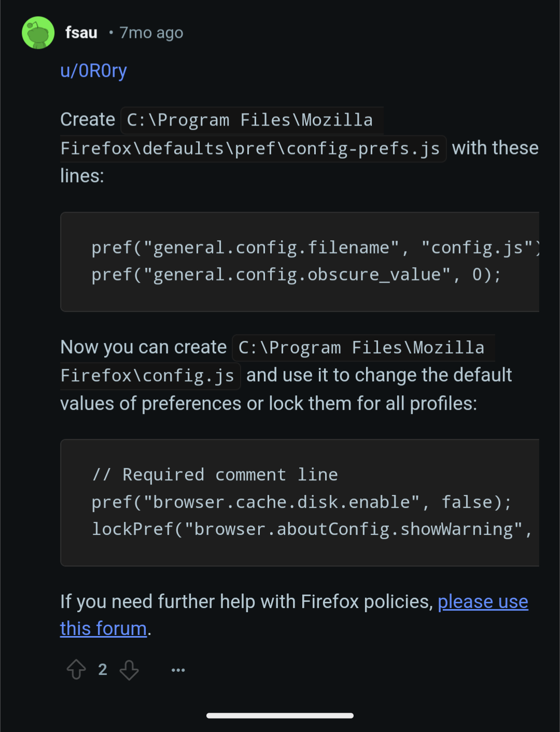Click the browser.cache.disk.enable pref line
The image size is (560, 732).
click(301, 502)
